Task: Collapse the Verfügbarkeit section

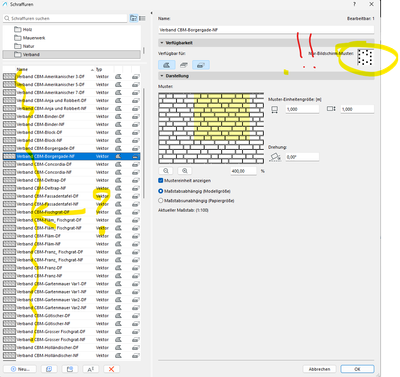Action: point(162,43)
